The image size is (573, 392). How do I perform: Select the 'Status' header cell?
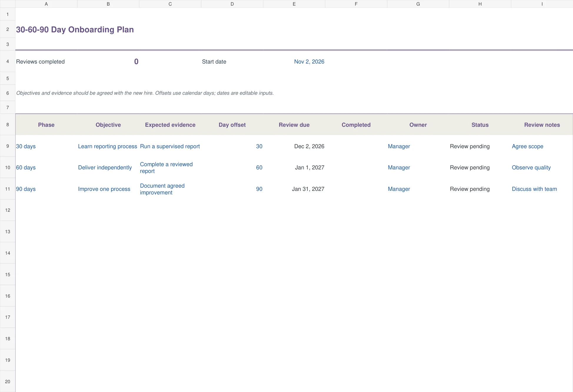pos(480,125)
